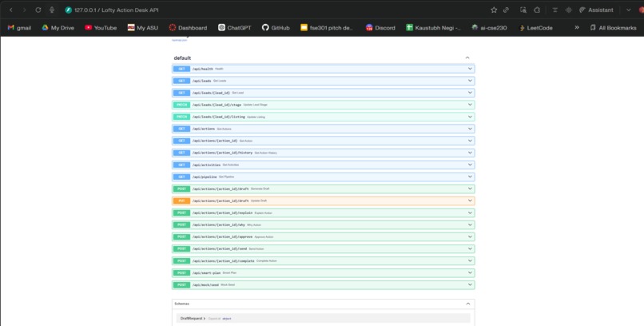Screen dimensions: 644x326
Task: Open the YouTube bookmark
Action: [101, 27]
